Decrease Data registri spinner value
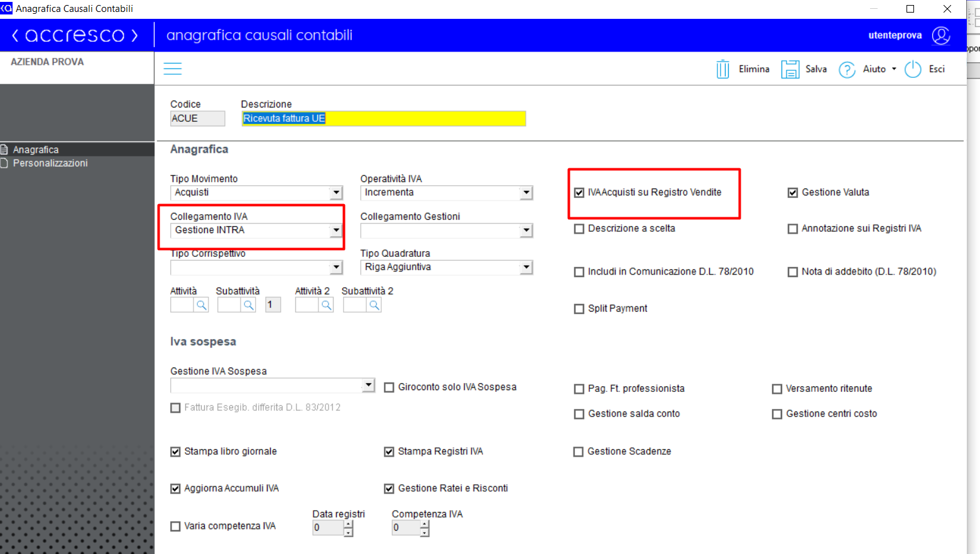 349,533
